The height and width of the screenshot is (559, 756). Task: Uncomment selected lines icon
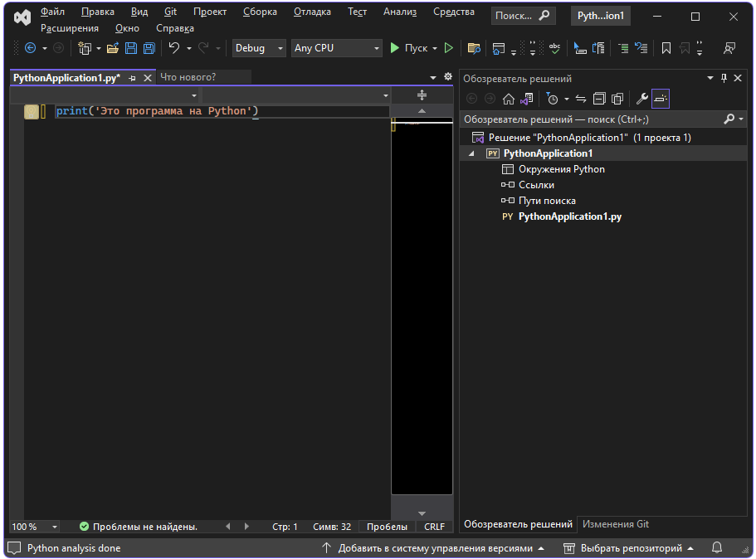tap(641, 48)
